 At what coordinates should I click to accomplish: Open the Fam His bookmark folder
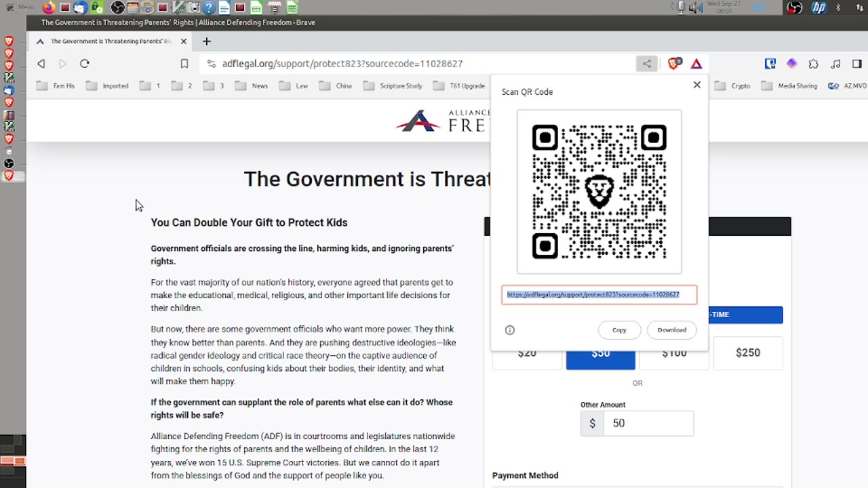tap(56, 86)
